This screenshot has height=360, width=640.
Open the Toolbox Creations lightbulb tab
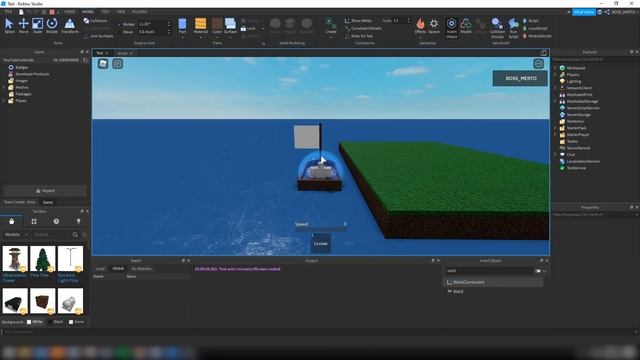pyautogui.click(x=78, y=221)
